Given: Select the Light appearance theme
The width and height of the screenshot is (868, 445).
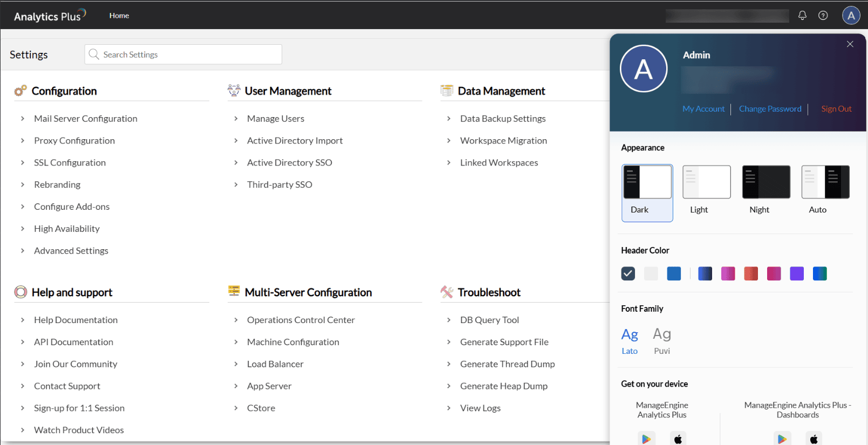Looking at the screenshot, I should click(706, 182).
